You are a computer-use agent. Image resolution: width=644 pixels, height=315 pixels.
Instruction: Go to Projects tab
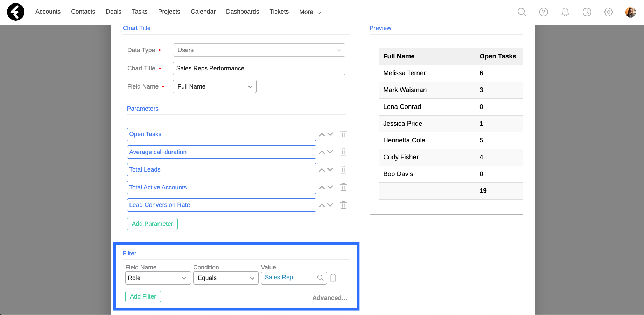pos(169,12)
